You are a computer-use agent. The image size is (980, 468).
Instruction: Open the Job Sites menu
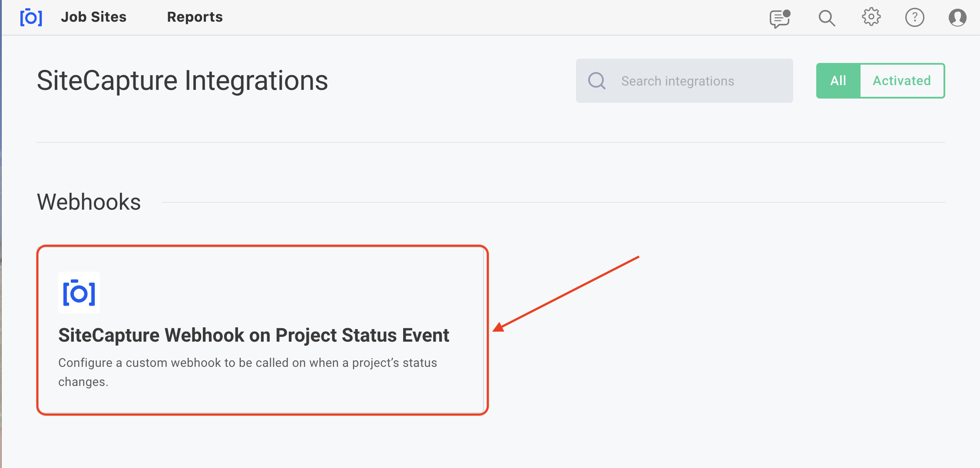93,17
